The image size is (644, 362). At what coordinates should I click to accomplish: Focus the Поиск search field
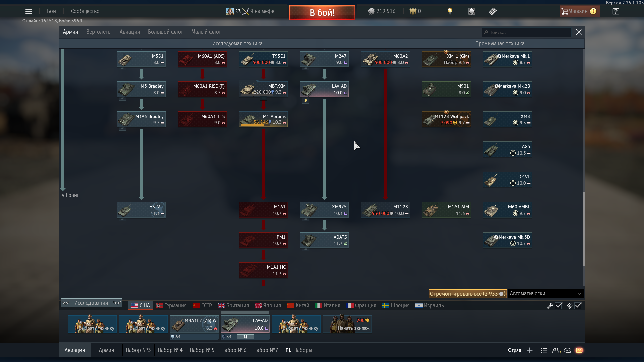(527, 32)
